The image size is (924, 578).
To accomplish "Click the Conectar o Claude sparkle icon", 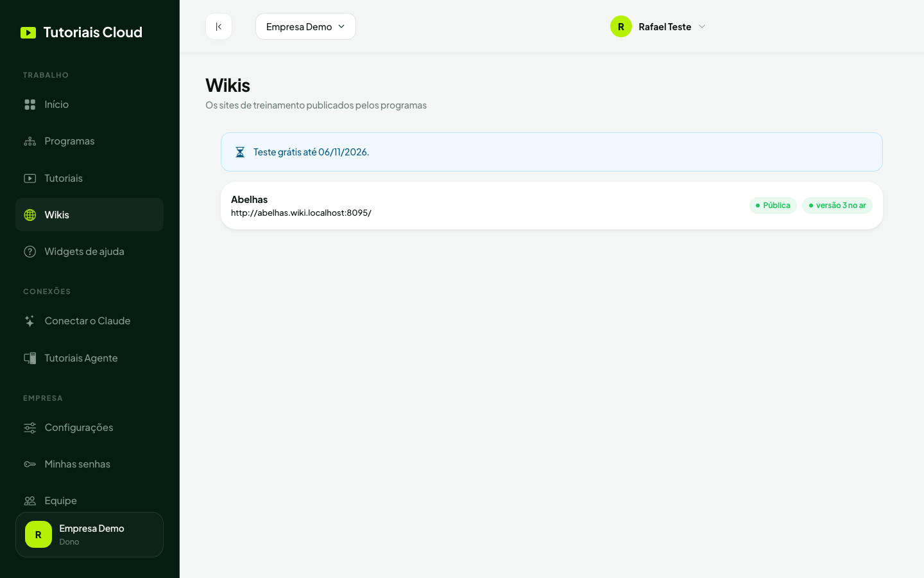I will coord(30,321).
